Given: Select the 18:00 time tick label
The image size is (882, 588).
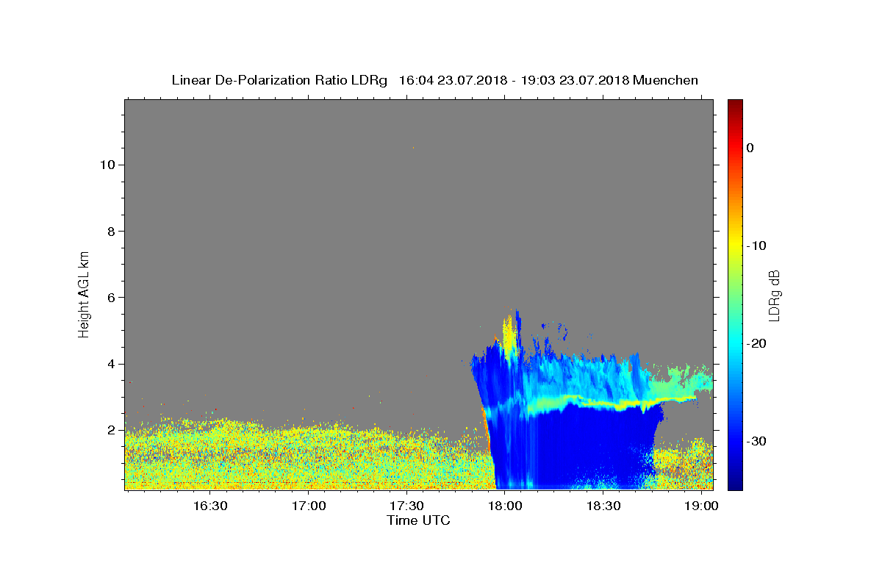Looking at the screenshot, I should pos(506,506).
